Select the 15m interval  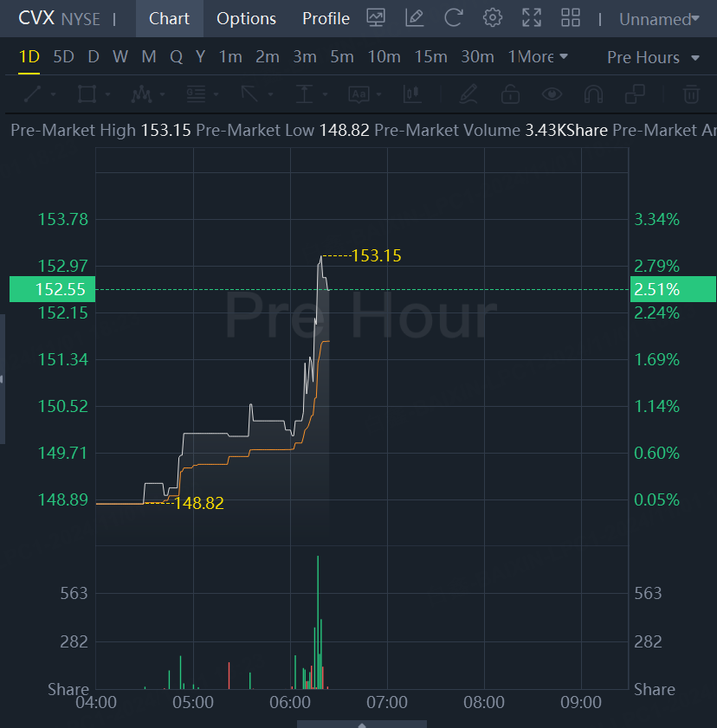(x=430, y=56)
